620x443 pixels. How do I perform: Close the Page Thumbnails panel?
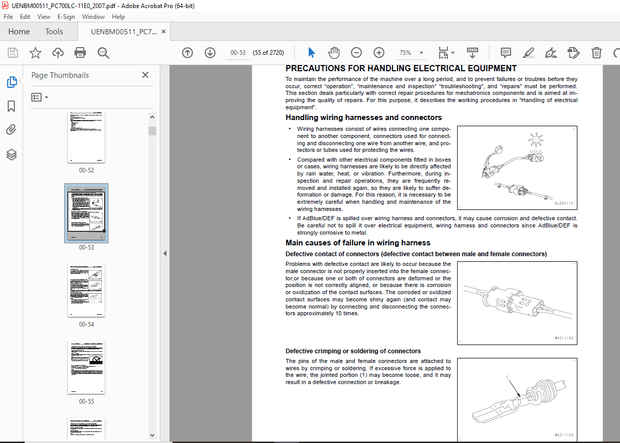tap(145, 75)
